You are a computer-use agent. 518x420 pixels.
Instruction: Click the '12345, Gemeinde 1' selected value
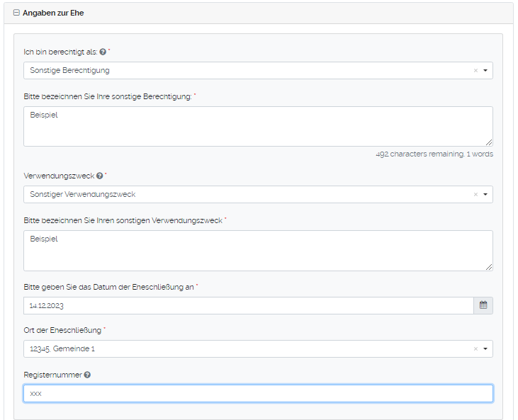coord(62,349)
